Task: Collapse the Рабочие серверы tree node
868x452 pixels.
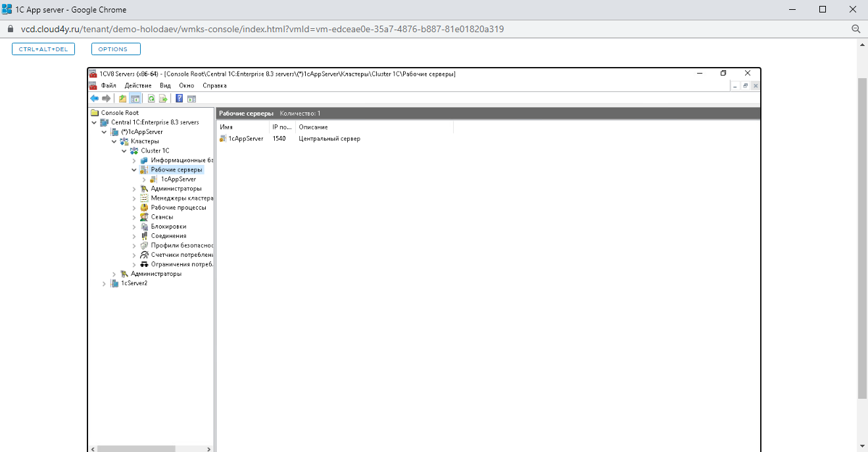Action: pos(134,169)
